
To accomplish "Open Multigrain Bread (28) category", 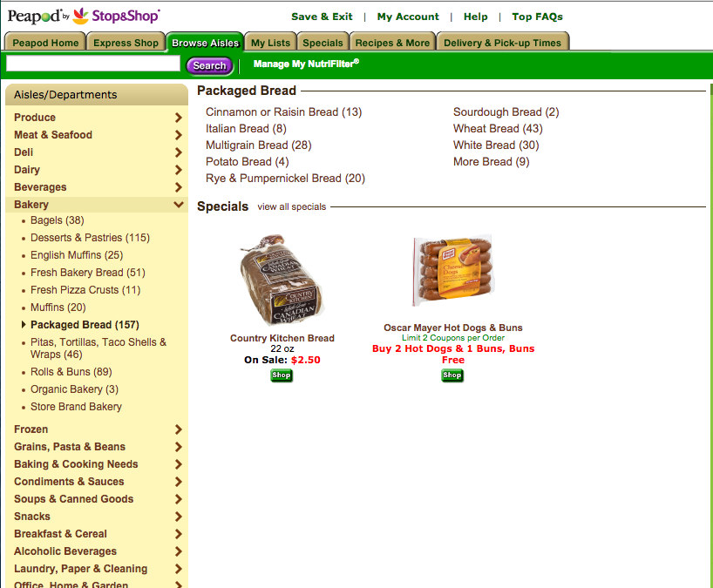I will (x=259, y=145).
